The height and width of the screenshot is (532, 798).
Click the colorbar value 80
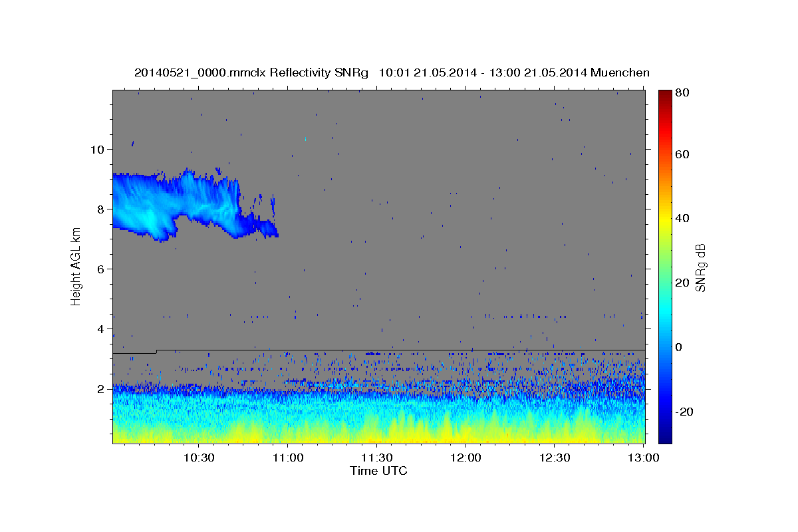[x=682, y=93]
